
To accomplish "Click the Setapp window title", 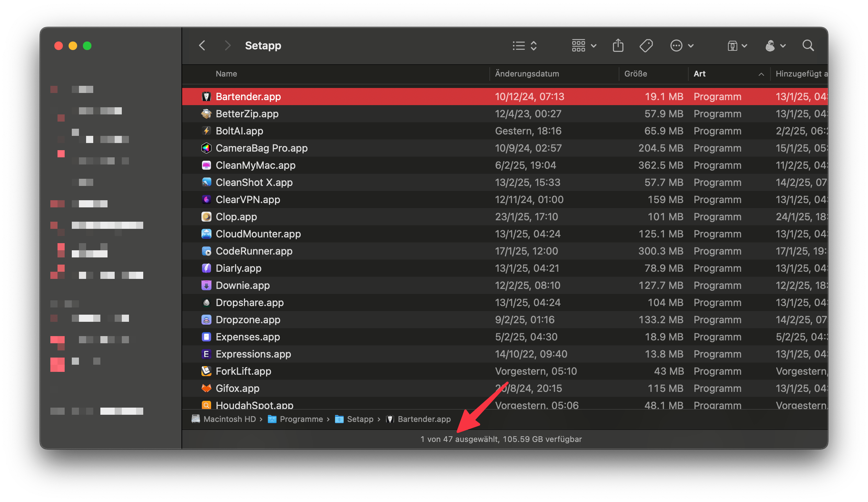I will 263,46.
